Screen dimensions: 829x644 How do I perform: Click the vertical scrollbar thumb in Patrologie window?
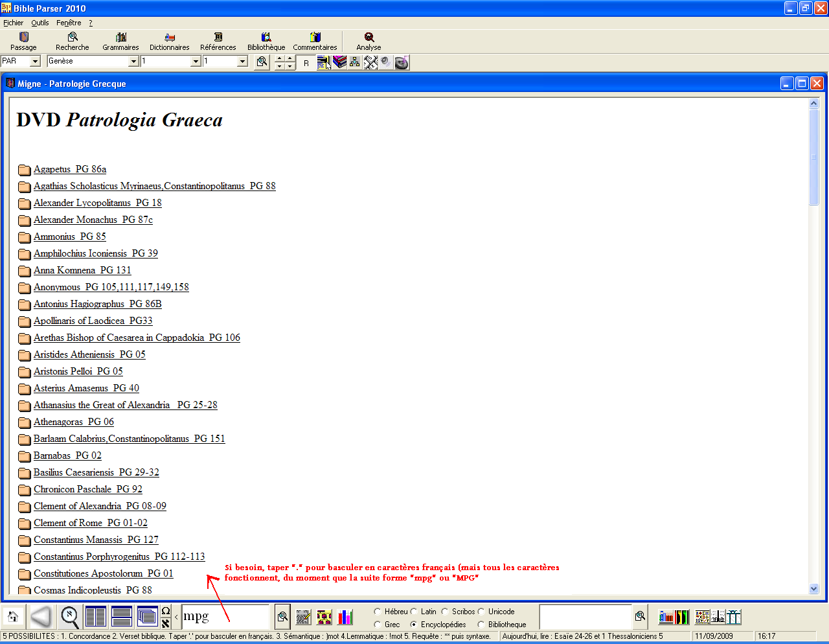tap(814, 157)
